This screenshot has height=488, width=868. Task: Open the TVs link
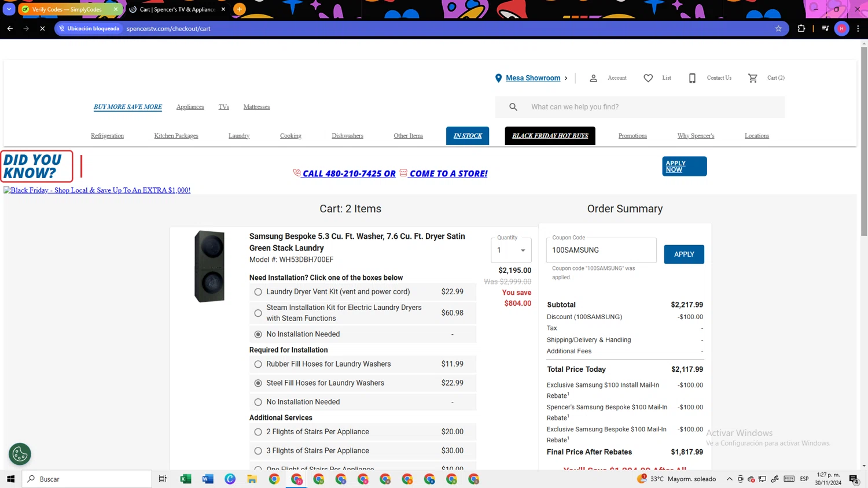(224, 107)
